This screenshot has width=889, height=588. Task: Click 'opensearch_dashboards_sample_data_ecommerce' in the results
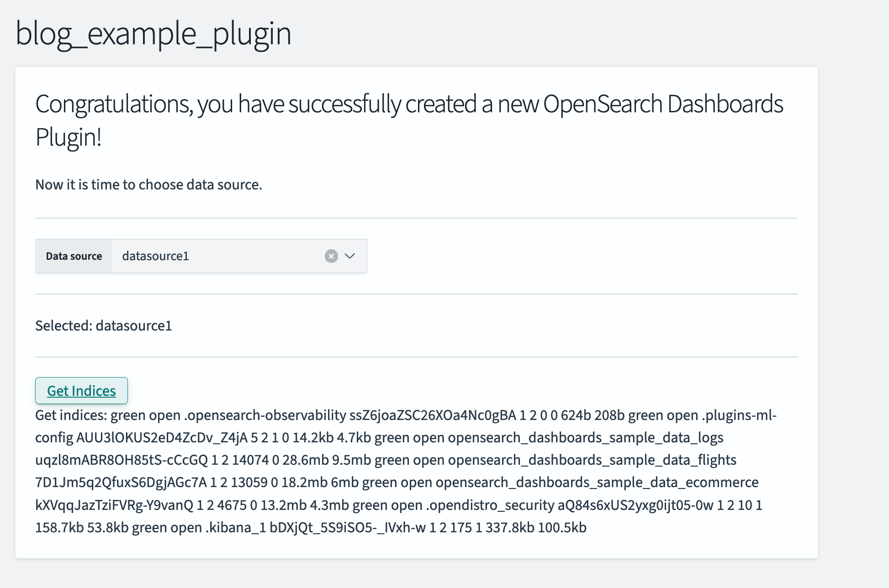[597, 482]
